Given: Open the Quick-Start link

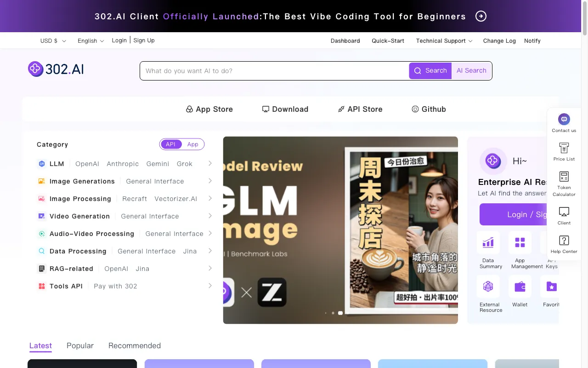Looking at the screenshot, I should (388, 41).
